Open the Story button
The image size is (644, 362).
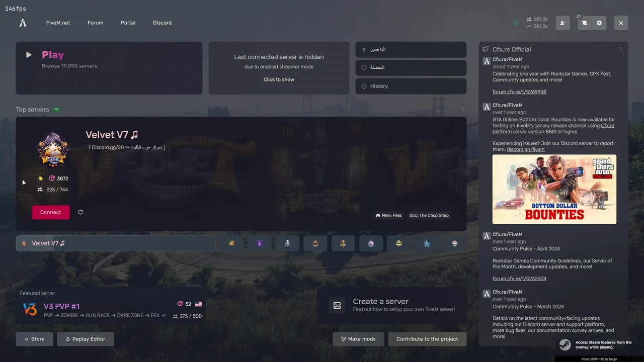(34, 339)
